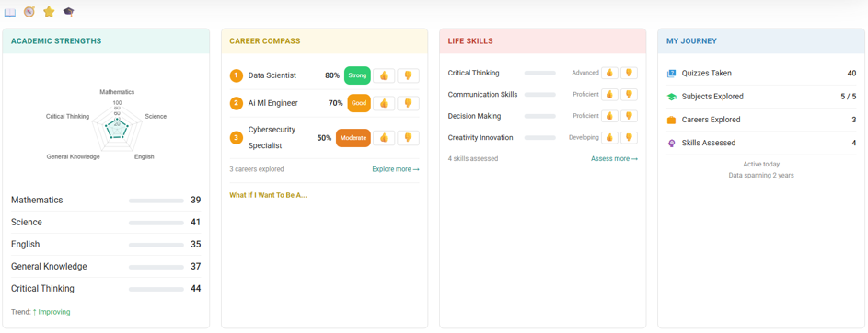Click the Decision Making progress bar

pyautogui.click(x=539, y=116)
